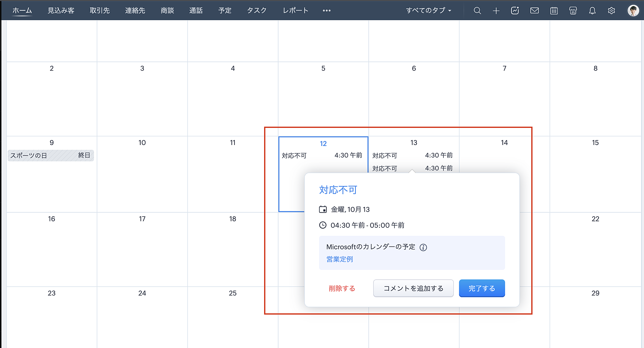This screenshot has height=348, width=644.
Task: Open the mail envelope icon
Action: 535,11
